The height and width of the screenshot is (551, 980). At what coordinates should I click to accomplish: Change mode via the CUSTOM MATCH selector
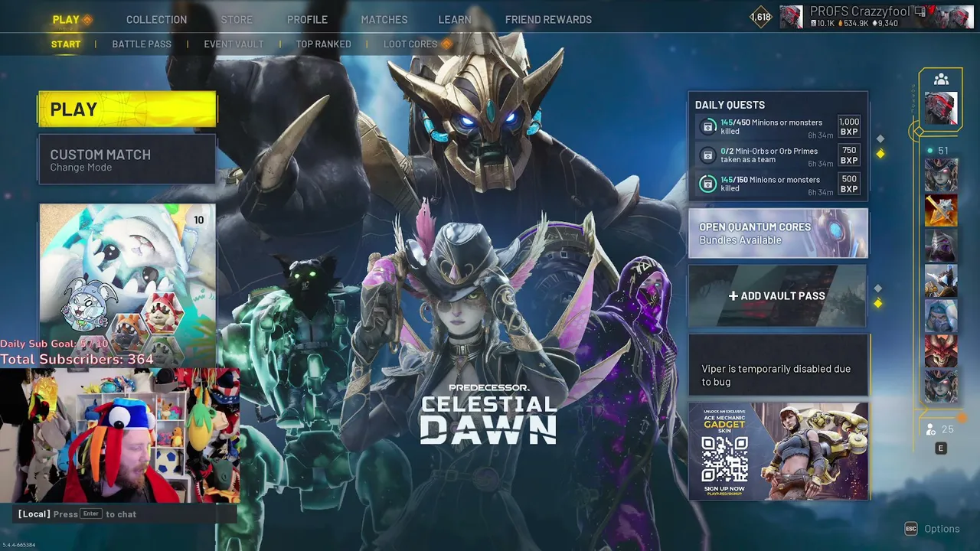click(128, 159)
